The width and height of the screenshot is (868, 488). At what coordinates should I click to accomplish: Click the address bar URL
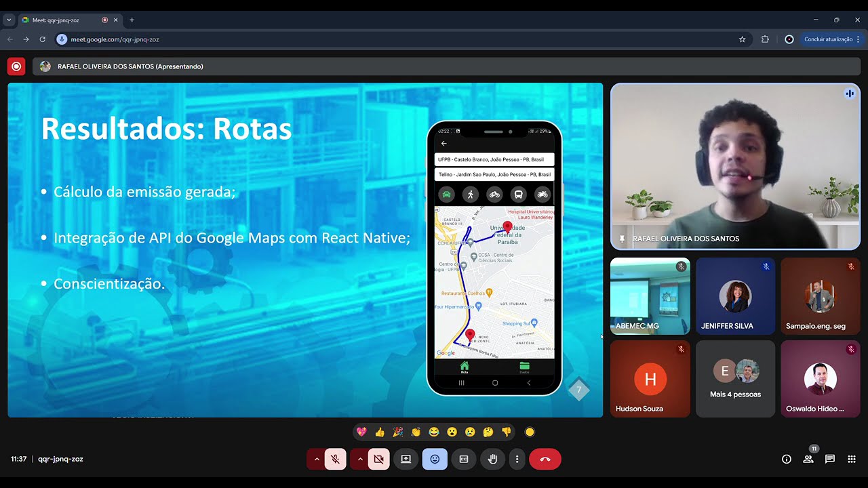coord(115,39)
